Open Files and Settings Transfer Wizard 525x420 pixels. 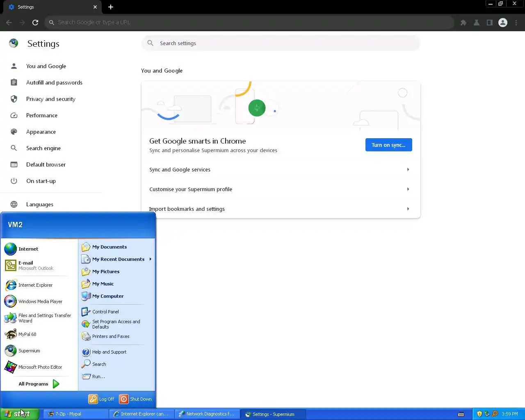[39, 318]
